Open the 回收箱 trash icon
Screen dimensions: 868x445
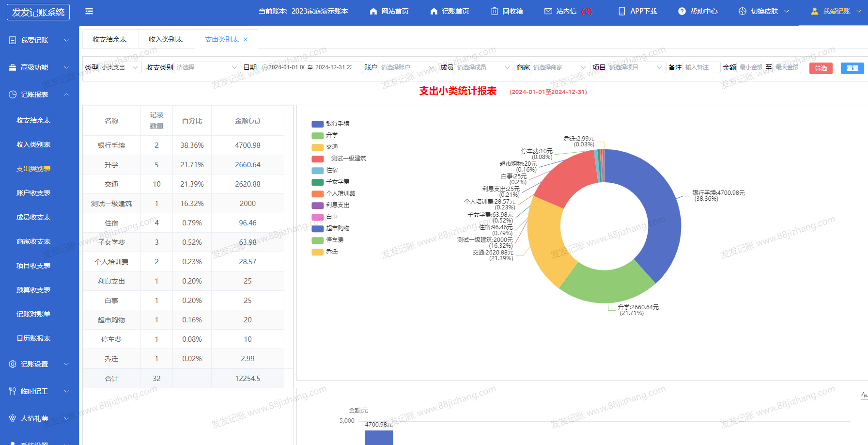click(494, 11)
